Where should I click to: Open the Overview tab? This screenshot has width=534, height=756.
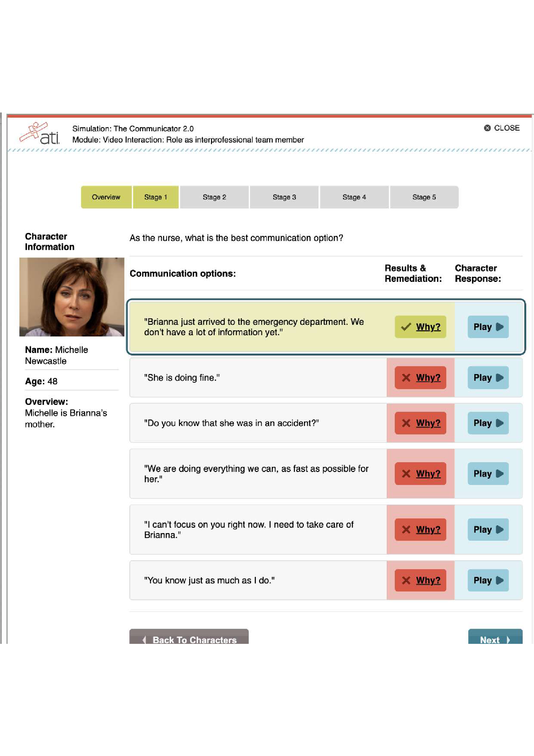pos(106,197)
